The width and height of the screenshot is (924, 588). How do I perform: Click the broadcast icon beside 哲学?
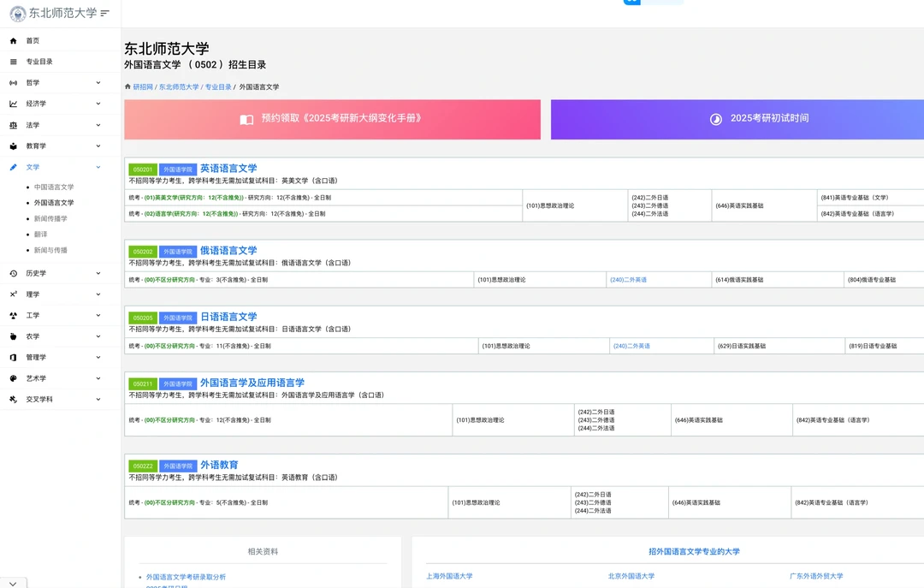[13, 82]
